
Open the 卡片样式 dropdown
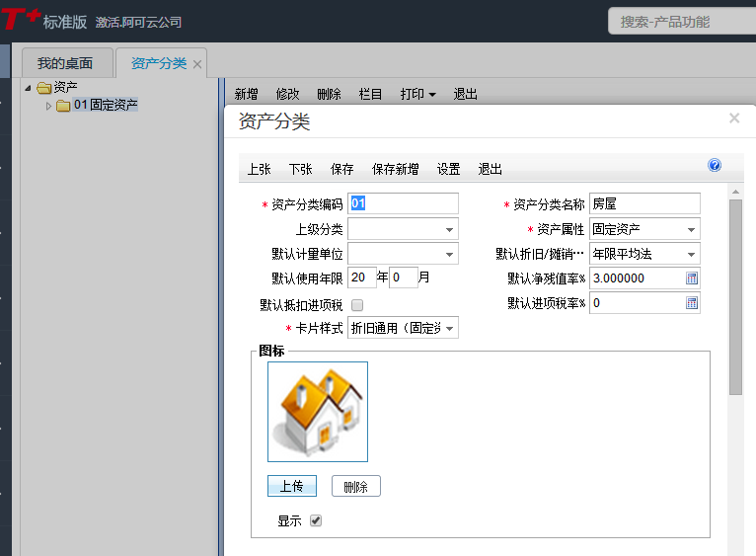point(450,328)
